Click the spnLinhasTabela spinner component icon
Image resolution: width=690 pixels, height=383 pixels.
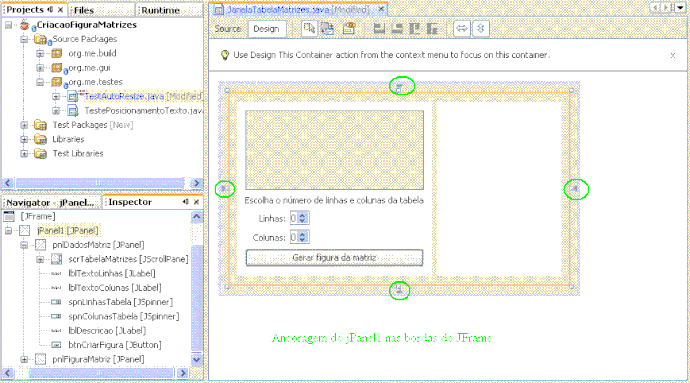(x=56, y=302)
